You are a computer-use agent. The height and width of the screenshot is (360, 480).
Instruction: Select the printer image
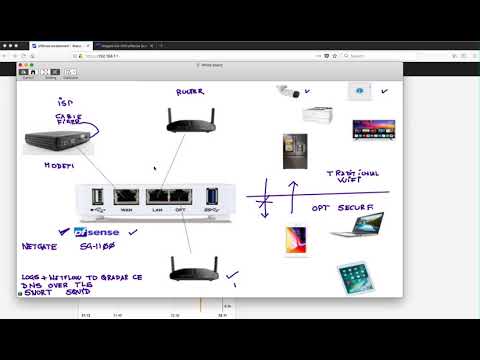pyautogui.click(x=317, y=115)
